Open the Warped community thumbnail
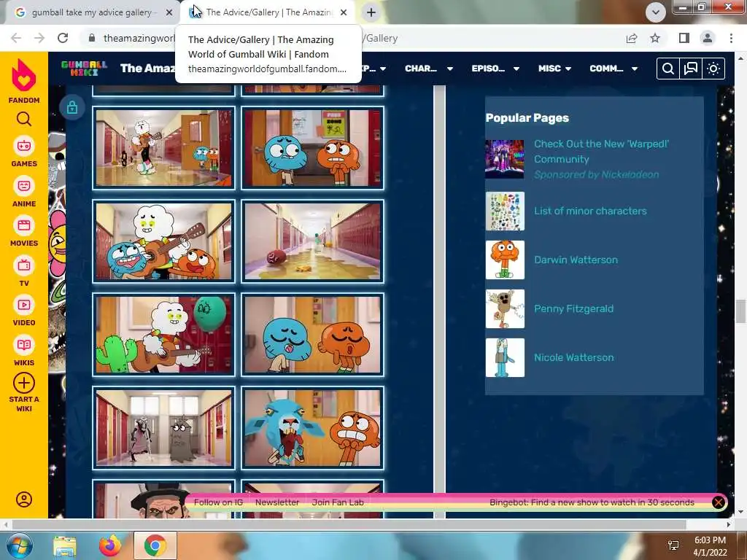Viewport: 747px width, 560px height. click(505, 159)
